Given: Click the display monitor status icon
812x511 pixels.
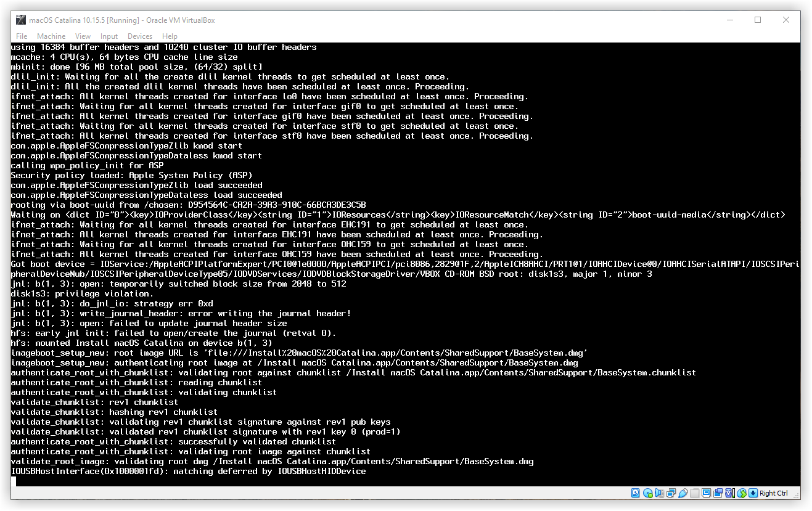Looking at the screenshot, I should pyautogui.click(x=706, y=493).
